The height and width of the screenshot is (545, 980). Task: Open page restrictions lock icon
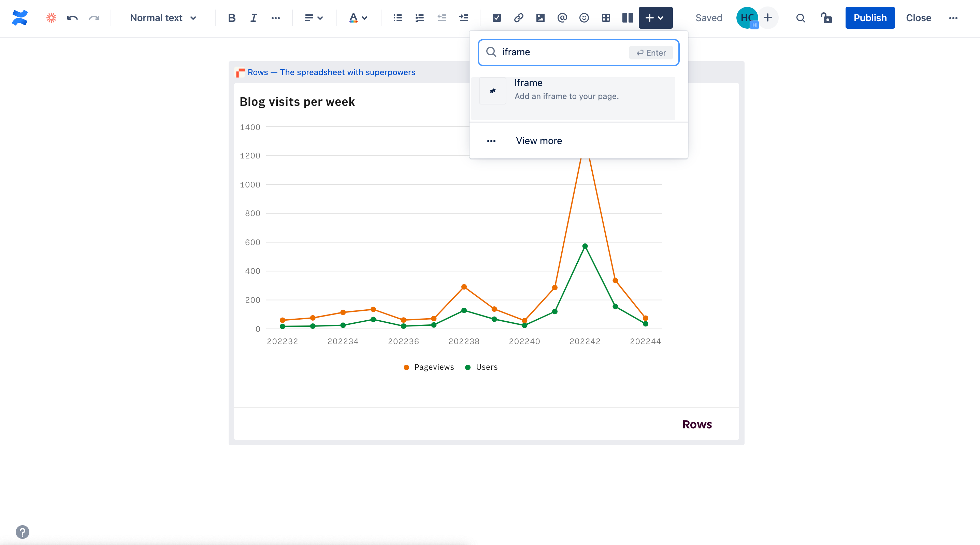[x=826, y=18]
